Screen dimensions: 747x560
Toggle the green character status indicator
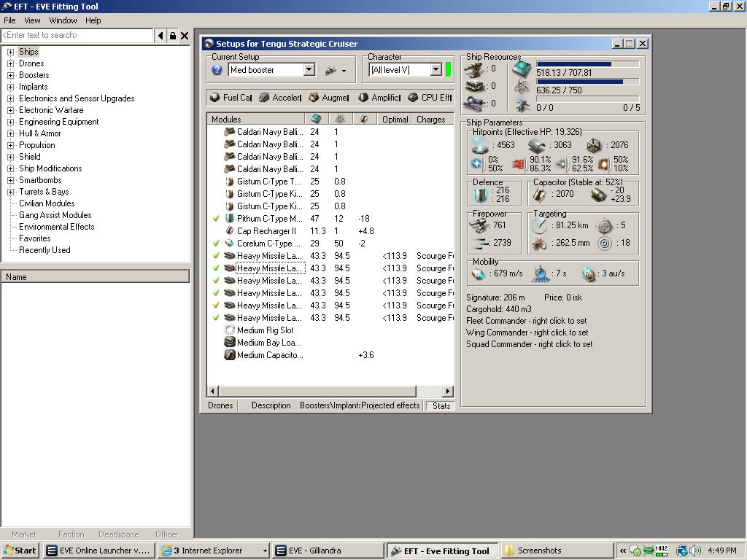pyautogui.click(x=449, y=70)
